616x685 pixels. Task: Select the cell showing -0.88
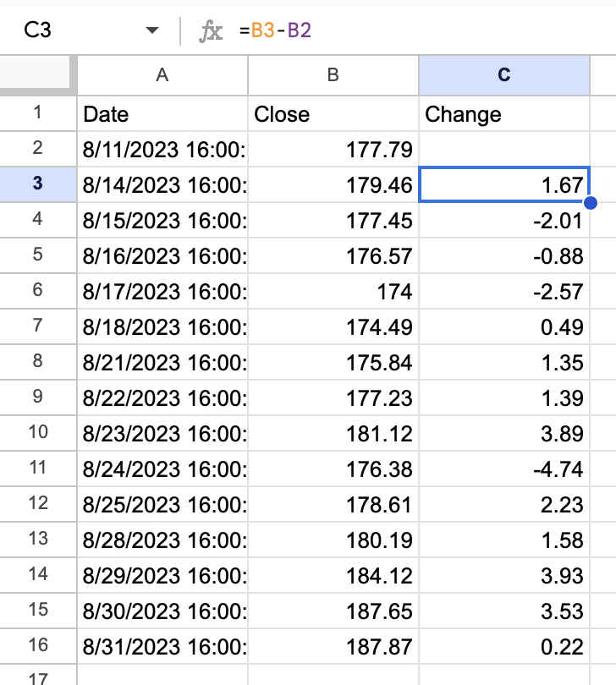tap(504, 255)
